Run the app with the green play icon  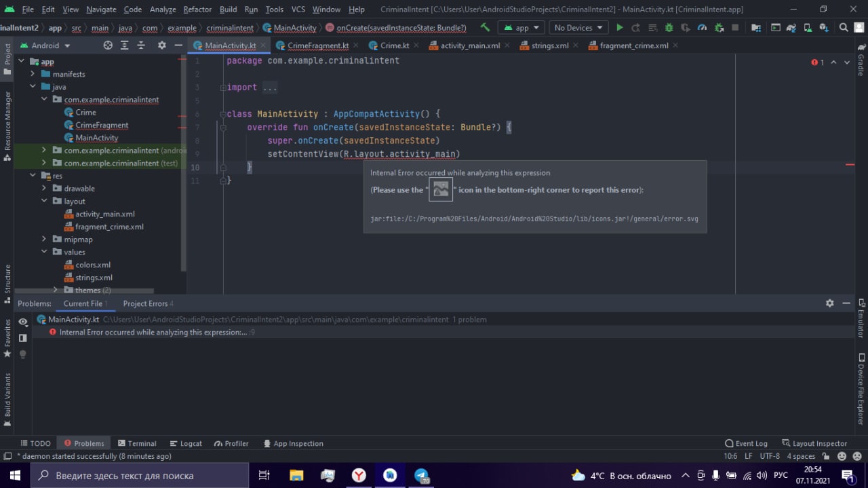point(619,28)
